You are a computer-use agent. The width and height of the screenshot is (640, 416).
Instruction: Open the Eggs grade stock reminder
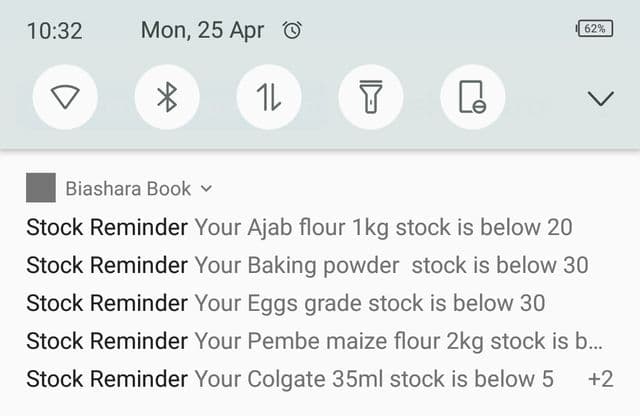(286, 303)
